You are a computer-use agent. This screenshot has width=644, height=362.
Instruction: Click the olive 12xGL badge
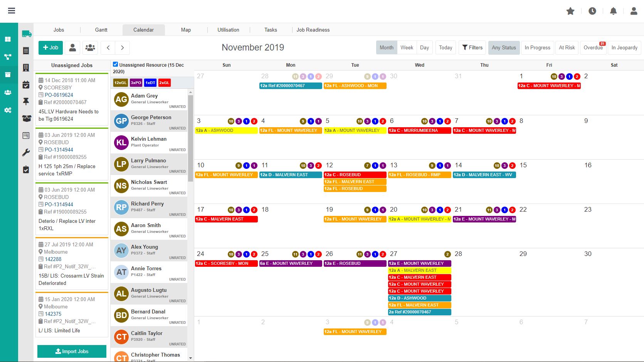click(x=121, y=83)
